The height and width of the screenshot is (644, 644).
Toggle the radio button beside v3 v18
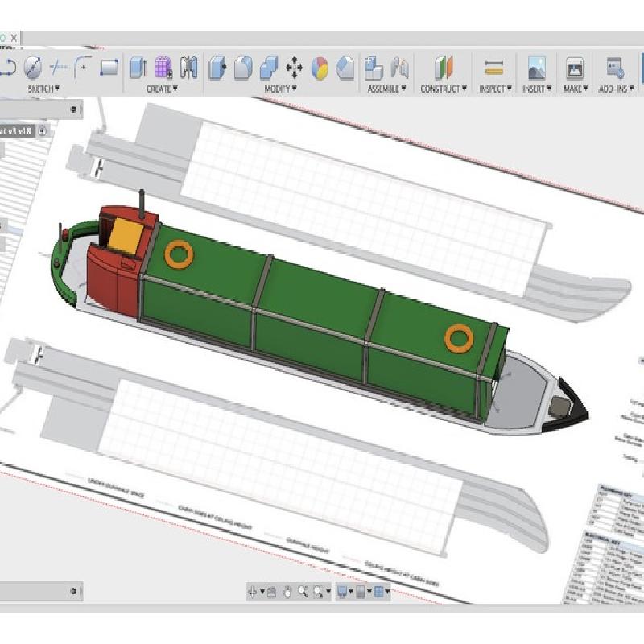[43, 131]
